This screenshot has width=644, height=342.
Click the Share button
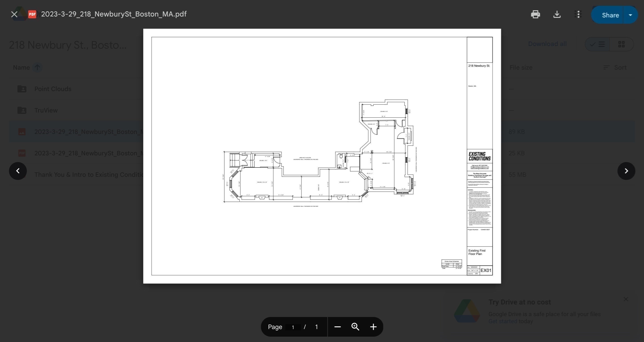(x=610, y=15)
